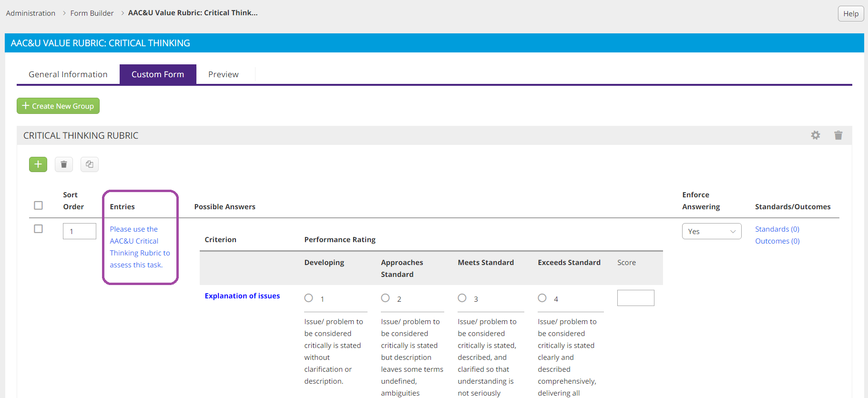Select Developing rating 1 radio button
The height and width of the screenshot is (398, 868).
point(309,298)
